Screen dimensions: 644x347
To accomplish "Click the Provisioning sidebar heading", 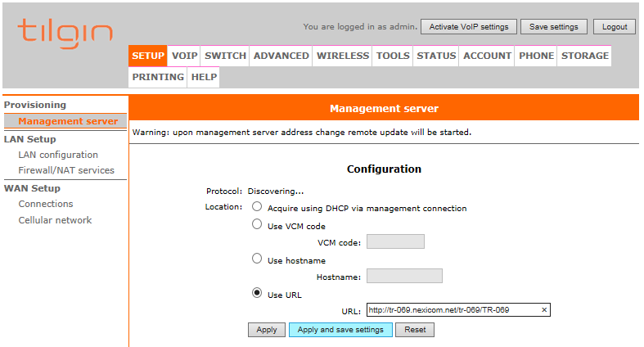I will coord(35,105).
